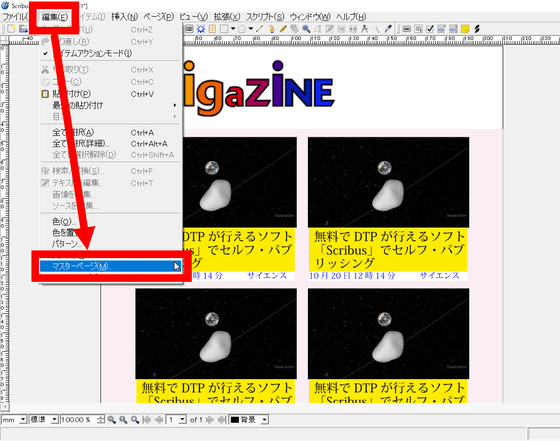Choose 全て選択(詳細) menu entry

point(111,144)
